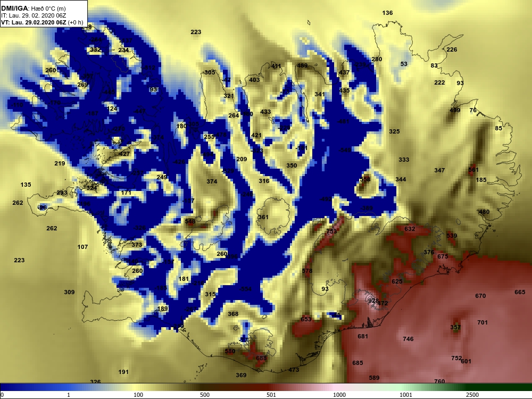The width and height of the screenshot is (532, 399).
Task: Click the map value 753
Action: (x=331, y=231)
